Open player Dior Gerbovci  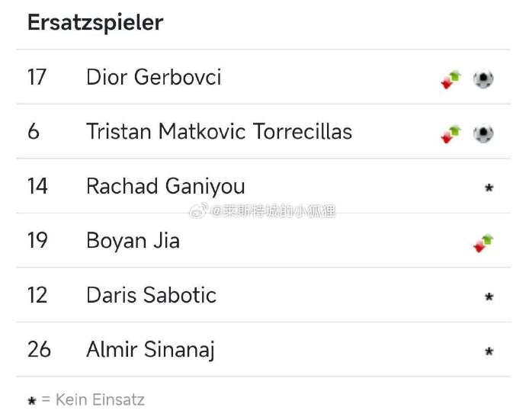(x=154, y=77)
